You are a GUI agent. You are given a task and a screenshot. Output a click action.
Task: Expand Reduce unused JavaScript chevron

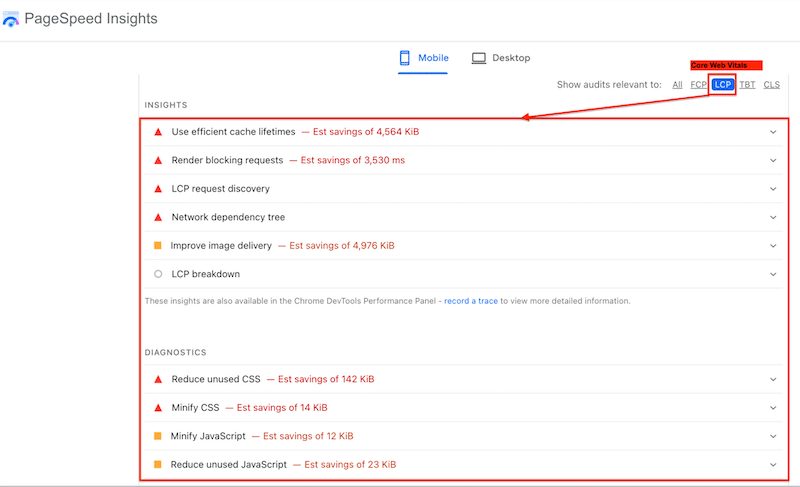773,465
